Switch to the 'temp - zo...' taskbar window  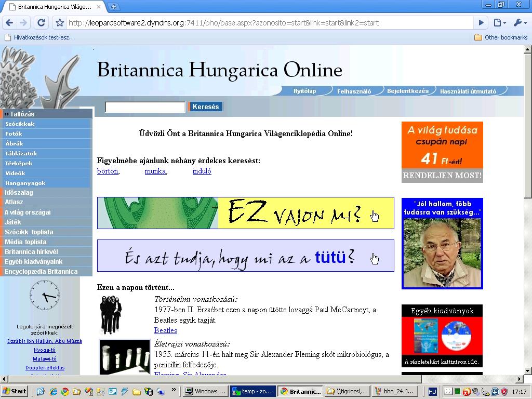click(x=253, y=391)
